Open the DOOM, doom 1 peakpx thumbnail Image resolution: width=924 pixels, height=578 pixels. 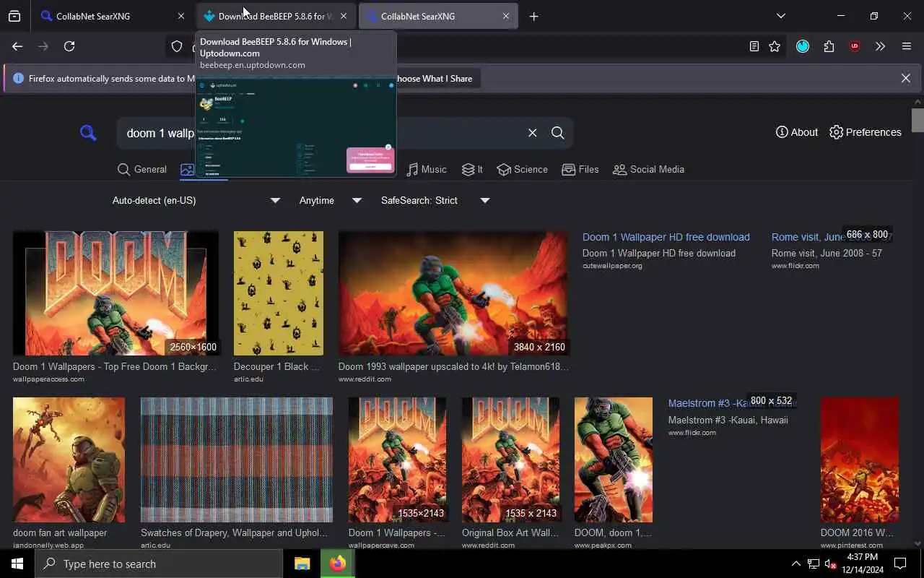[614, 460]
